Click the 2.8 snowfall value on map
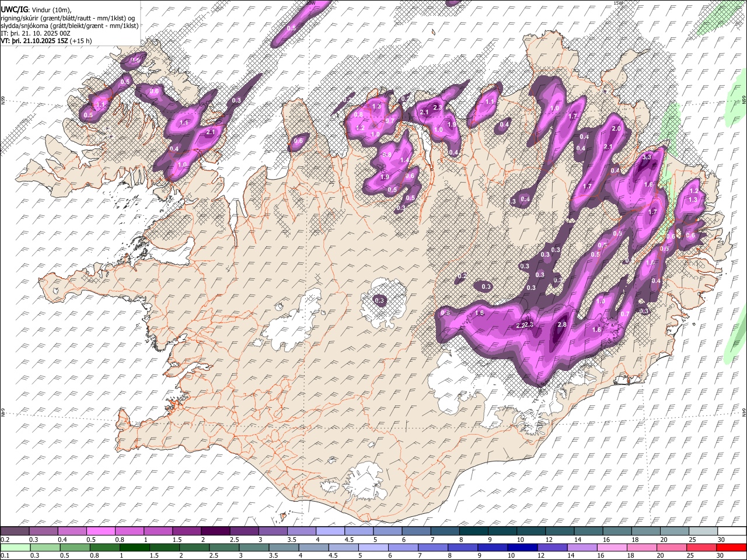This screenshot has width=747, height=560. [563, 324]
